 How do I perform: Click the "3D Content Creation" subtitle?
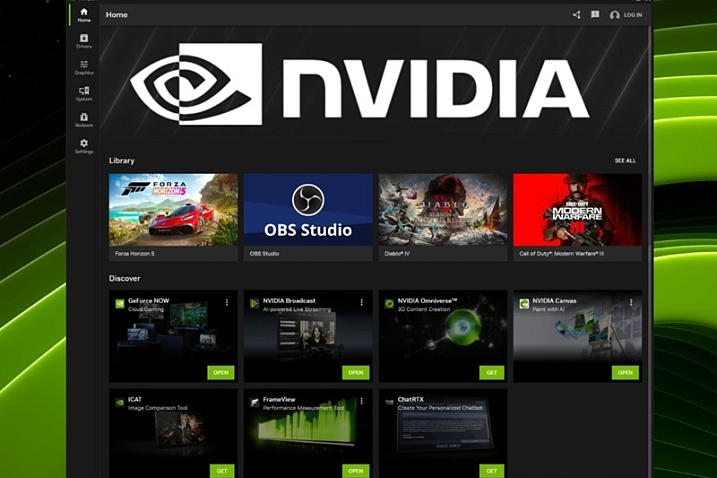point(424,309)
